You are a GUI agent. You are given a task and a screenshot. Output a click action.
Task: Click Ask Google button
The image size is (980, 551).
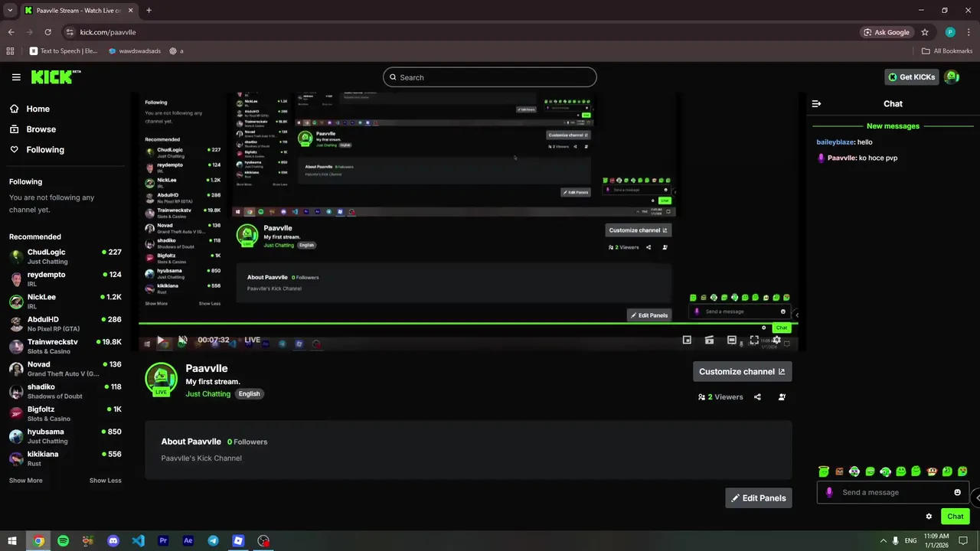(887, 32)
